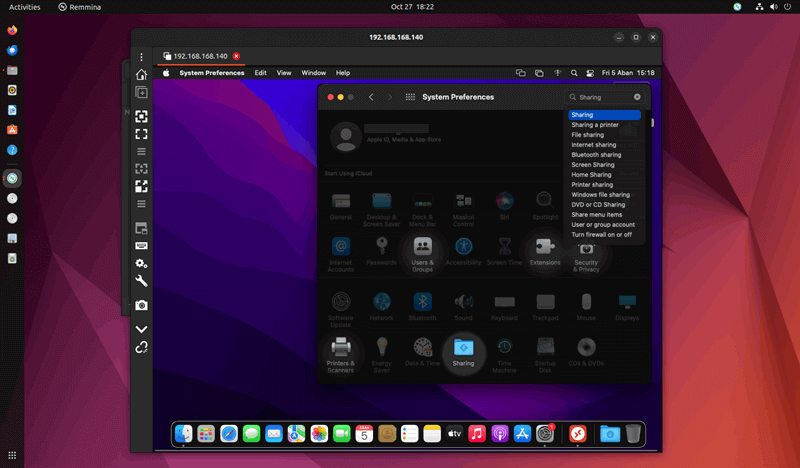Open Safari from the macOS dock

pyautogui.click(x=229, y=433)
